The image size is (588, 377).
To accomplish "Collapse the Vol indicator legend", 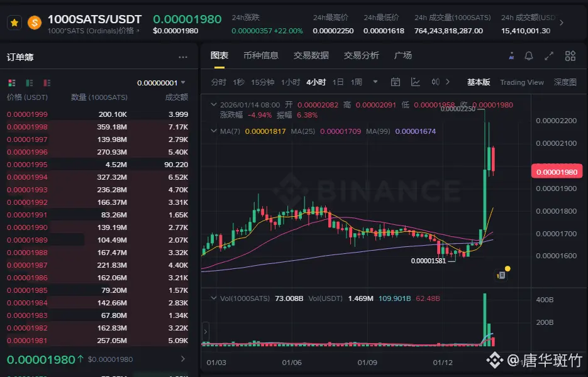I will (213, 298).
